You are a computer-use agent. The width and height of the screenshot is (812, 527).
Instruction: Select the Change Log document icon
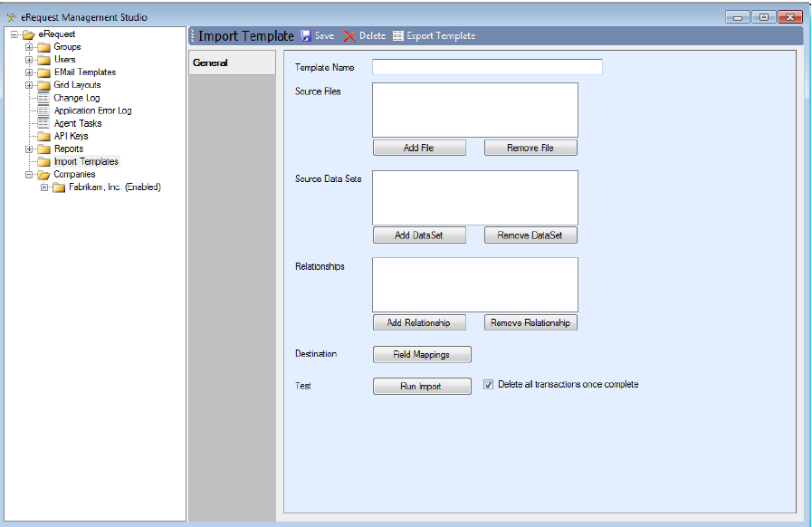click(x=43, y=98)
